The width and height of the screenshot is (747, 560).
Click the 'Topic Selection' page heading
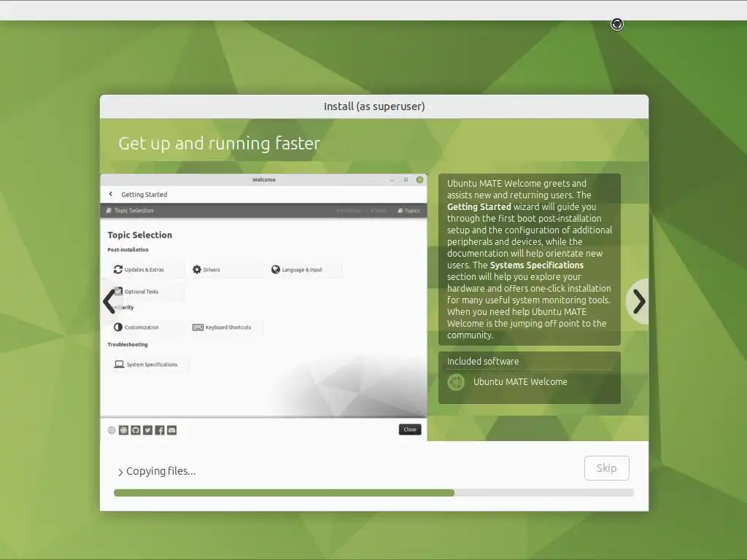coord(139,235)
